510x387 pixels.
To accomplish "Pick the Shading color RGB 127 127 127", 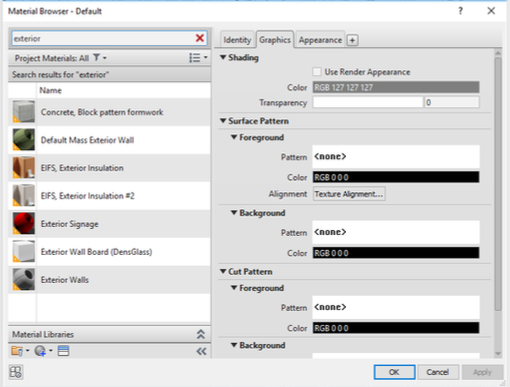I will pos(396,87).
